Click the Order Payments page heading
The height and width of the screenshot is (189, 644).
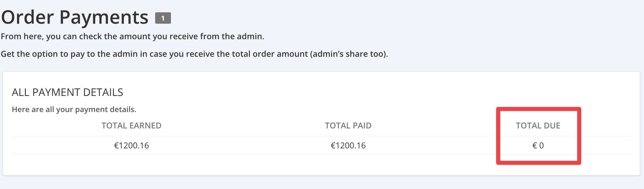click(75, 18)
